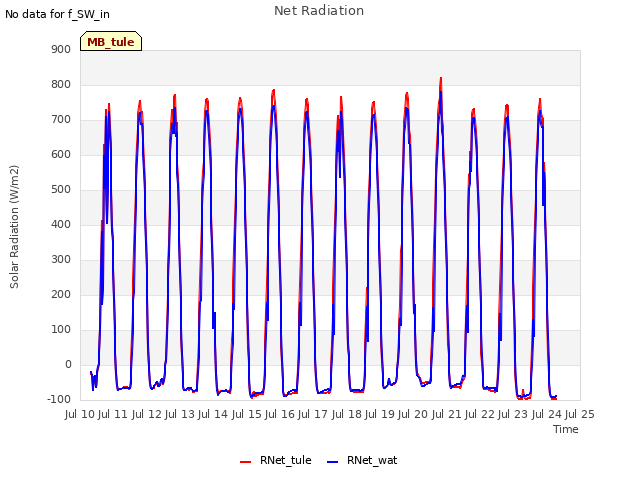Image resolution: width=640 pixels, height=480 pixels.
Task: Click the 300 y-axis tick label
Action: [x=61, y=260]
